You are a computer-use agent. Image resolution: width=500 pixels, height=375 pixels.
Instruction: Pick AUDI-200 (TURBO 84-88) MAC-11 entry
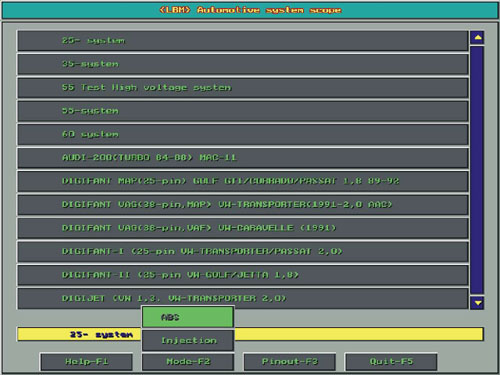pyautogui.click(x=243, y=158)
